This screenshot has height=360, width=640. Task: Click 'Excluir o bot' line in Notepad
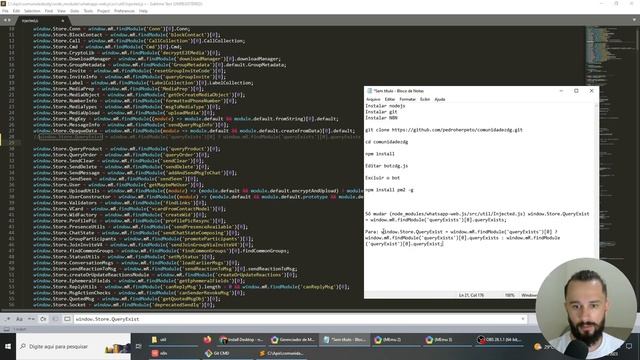pos(382,178)
